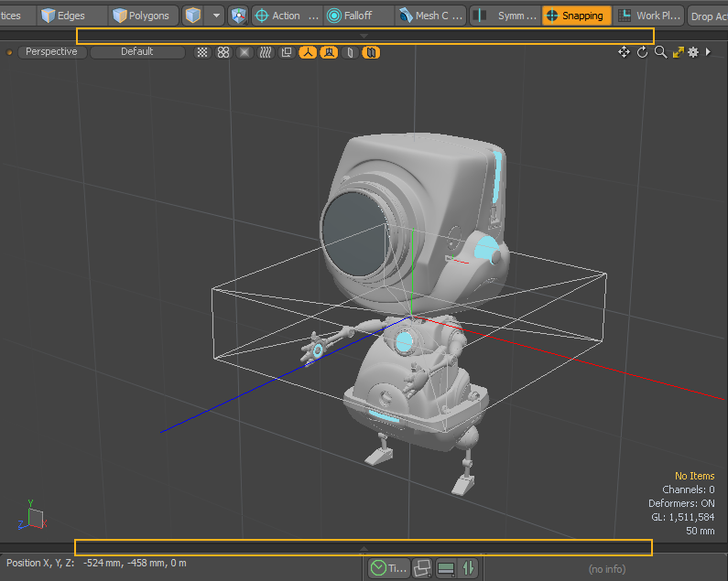The width and height of the screenshot is (728, 581).
Task: Expand the collapsed panel at viewport bottom
Action: coord(364,548)
